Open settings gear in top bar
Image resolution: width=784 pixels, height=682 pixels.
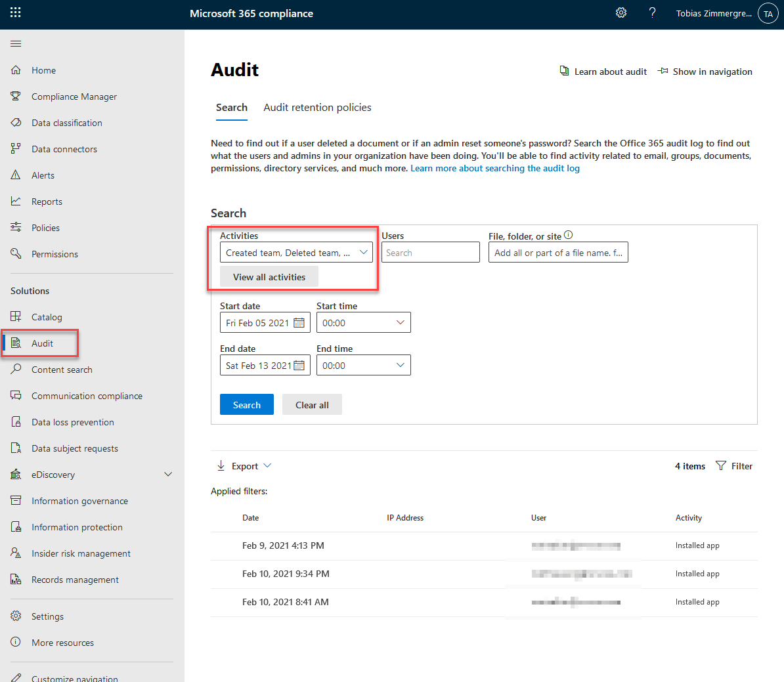click(x=621, y=13)
